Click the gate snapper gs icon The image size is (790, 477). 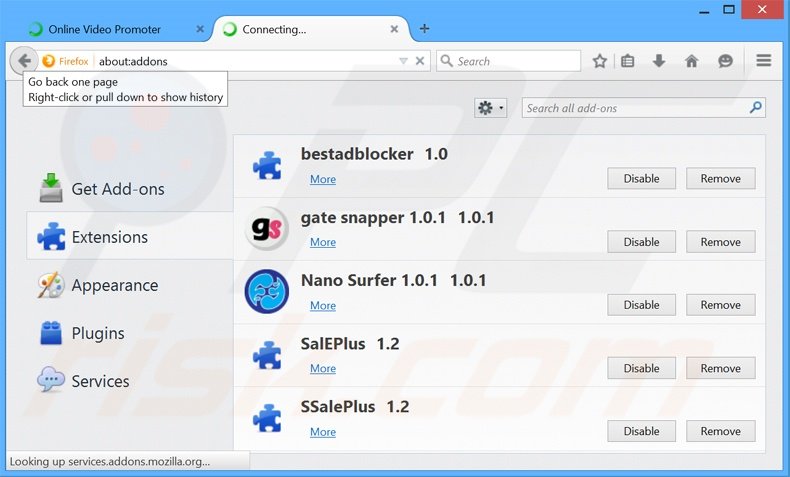pos(267,228)
